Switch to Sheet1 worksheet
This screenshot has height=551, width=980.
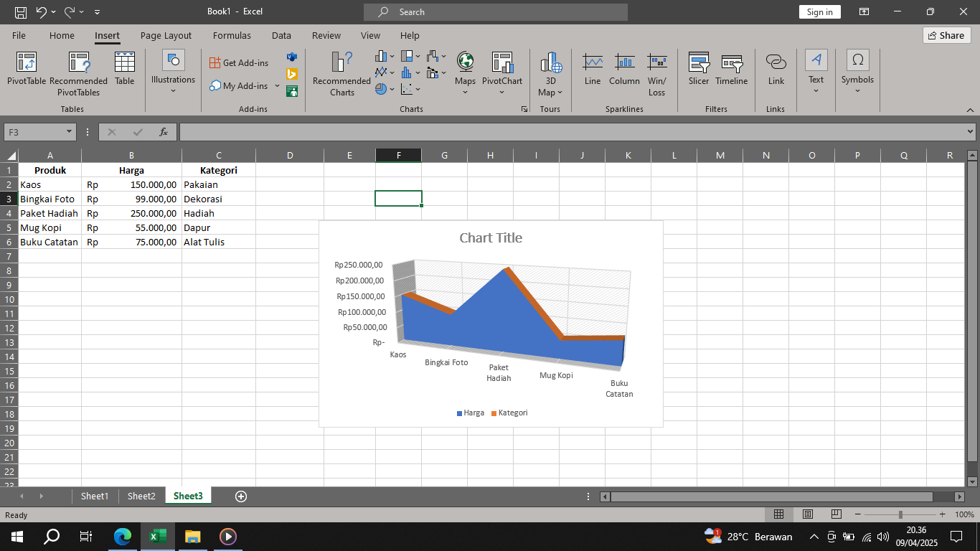pos(94,496)
